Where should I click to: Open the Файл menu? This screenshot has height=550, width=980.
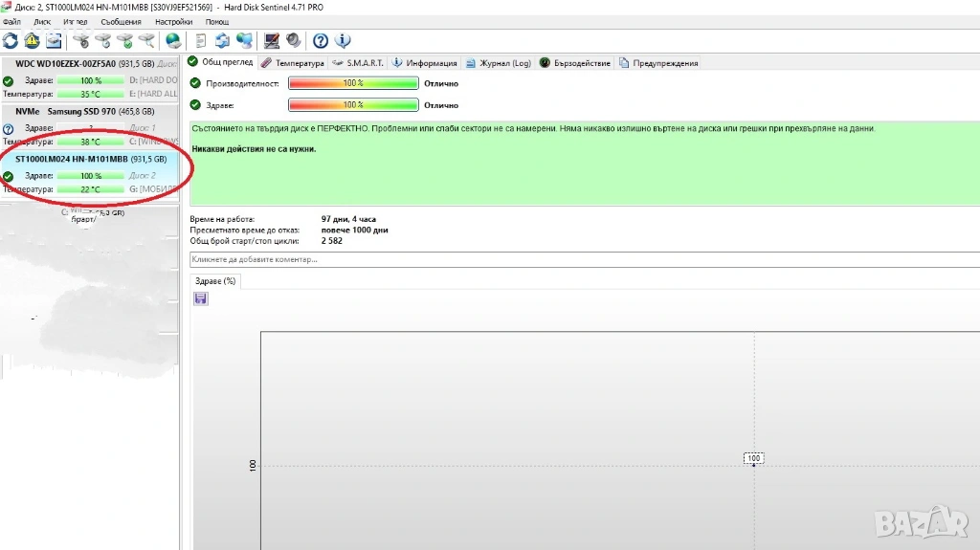point(11,21)
